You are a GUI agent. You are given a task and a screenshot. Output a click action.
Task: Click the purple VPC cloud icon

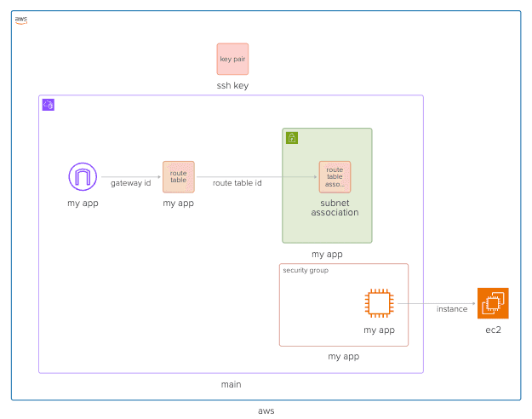pos(49,105)
